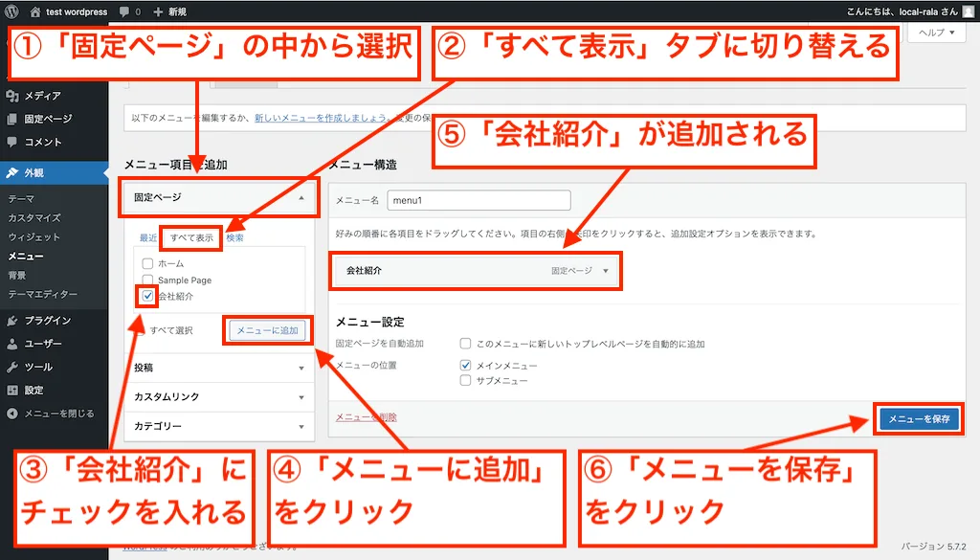Image resolution: width=980 pixels, height=560 pixels.
Task: Click 新しいメニューを作成しましょう link
Action: point(321,118)
